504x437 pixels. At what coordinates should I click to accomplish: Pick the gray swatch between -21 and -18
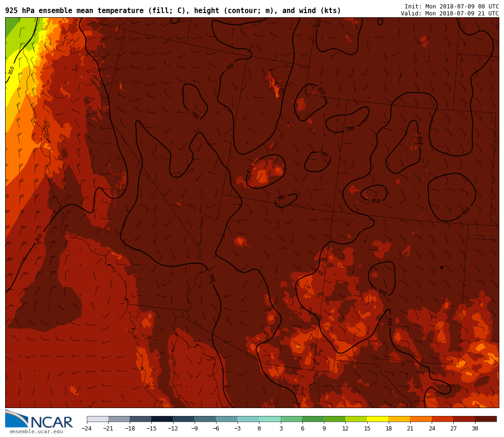[x=119, y=419]
